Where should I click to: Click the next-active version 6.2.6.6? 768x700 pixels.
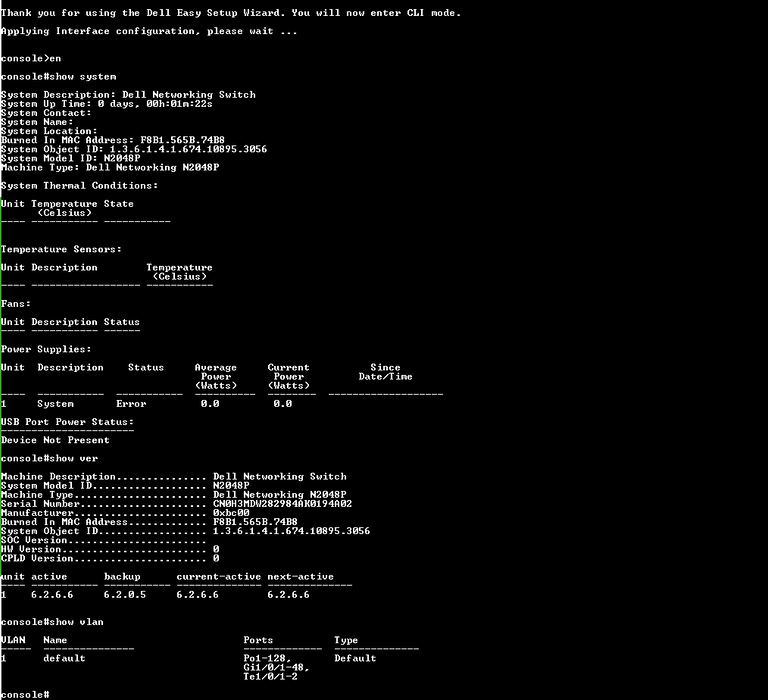click(288, 595)
